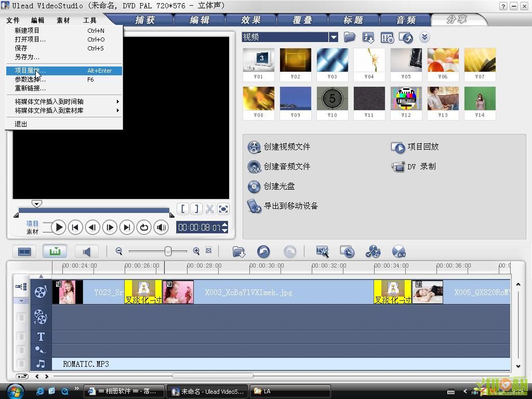Undo the last action
This screenshot has height=399, width=532.
[263, 251]
